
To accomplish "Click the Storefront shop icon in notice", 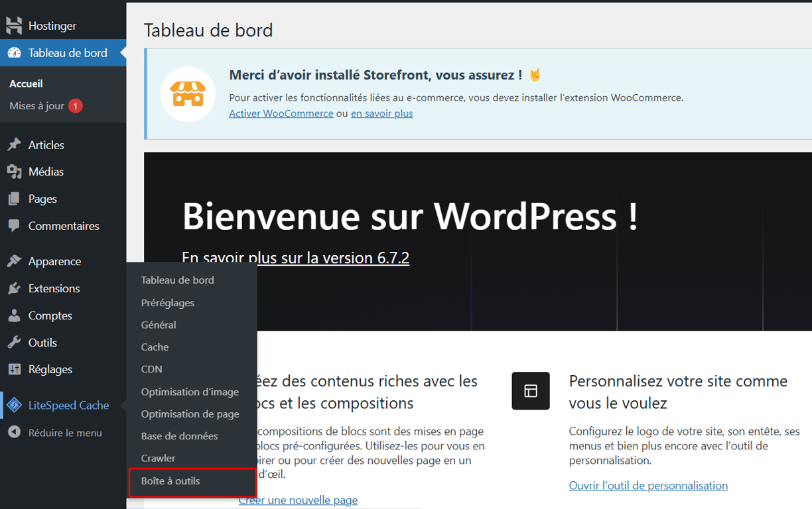I will (x=188, y=94).
